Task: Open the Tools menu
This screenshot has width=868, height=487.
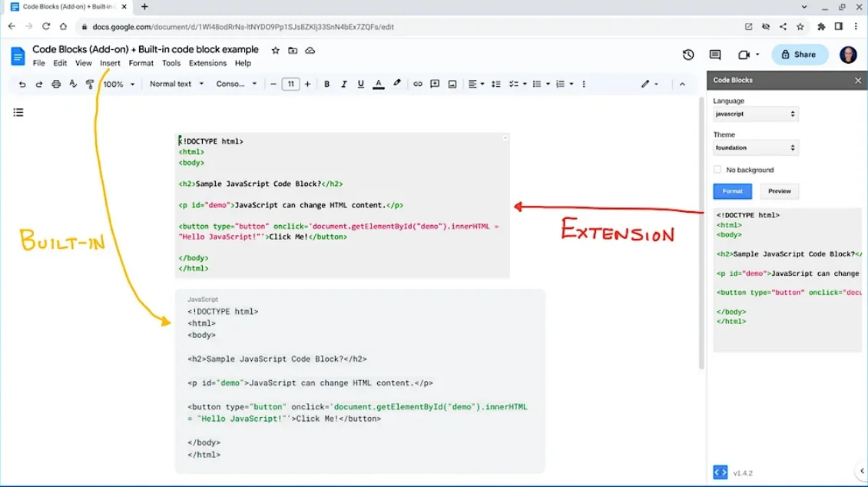Action: pyautogui.click(x=171, y=63)
